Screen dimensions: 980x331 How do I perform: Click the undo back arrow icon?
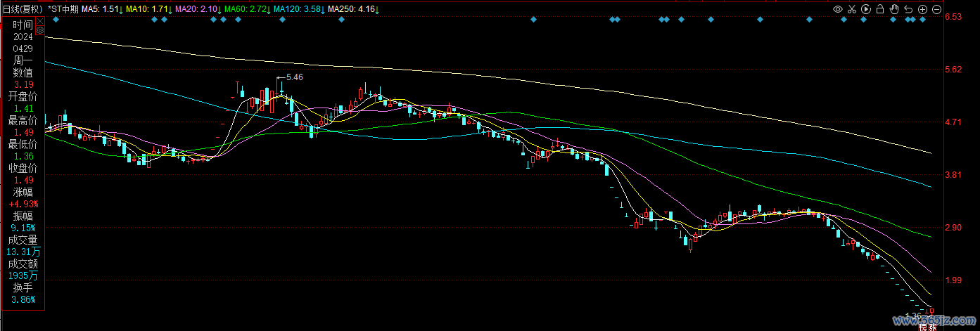(x=908, y=9)
